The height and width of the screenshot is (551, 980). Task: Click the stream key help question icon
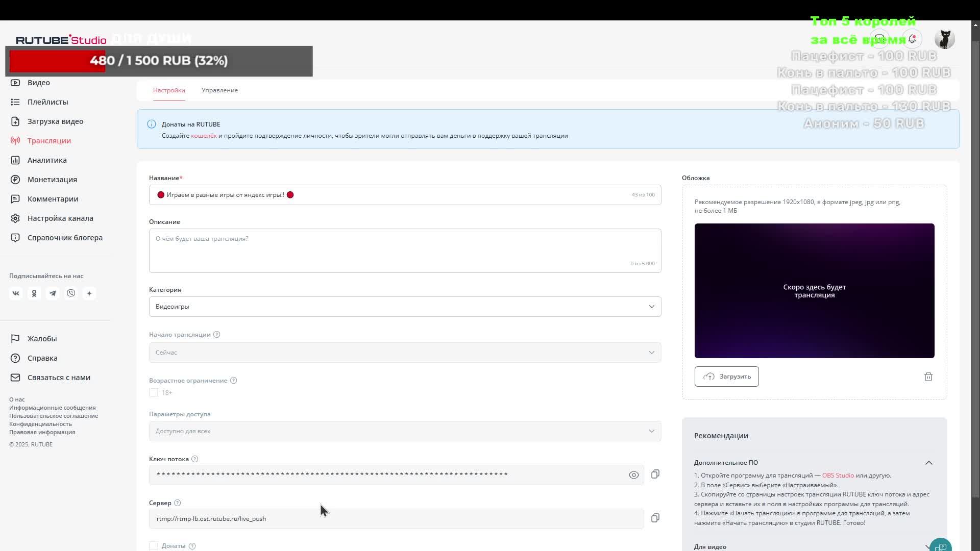click(194, 459)
